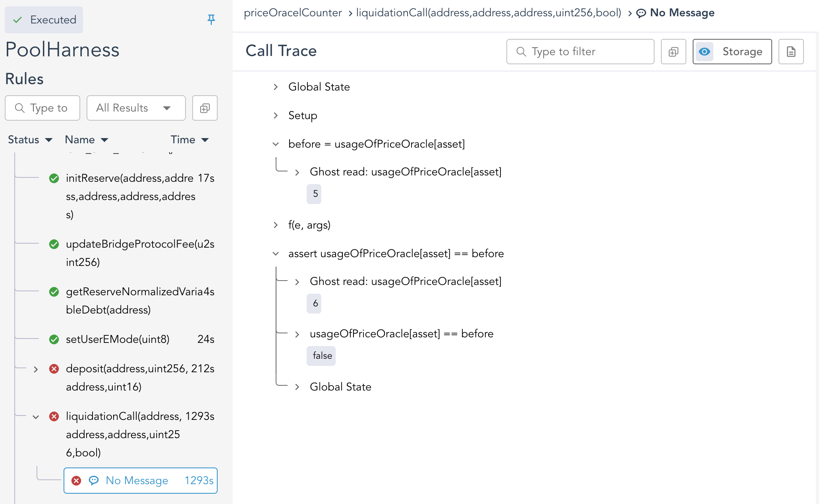Open the document report icon

pos(791,52)
